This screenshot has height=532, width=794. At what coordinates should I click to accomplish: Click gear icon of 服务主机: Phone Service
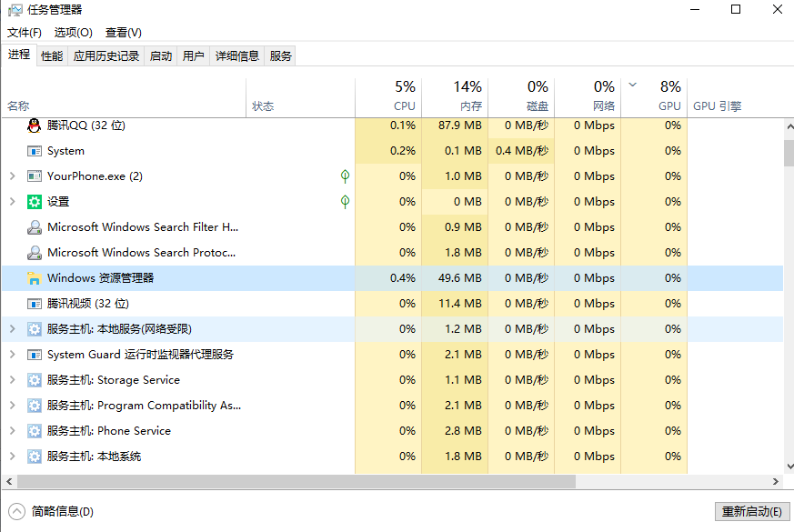[x=34, y=431]
